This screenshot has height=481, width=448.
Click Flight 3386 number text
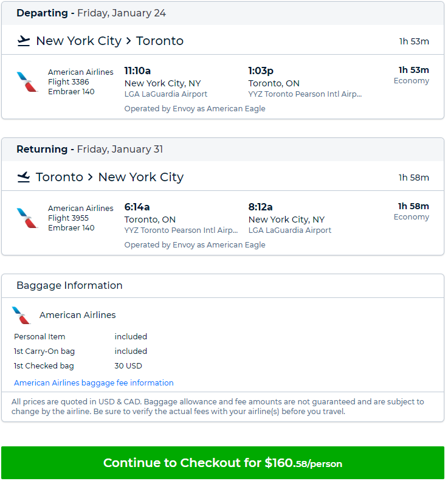pyautogui.click(x=68, y=82)
